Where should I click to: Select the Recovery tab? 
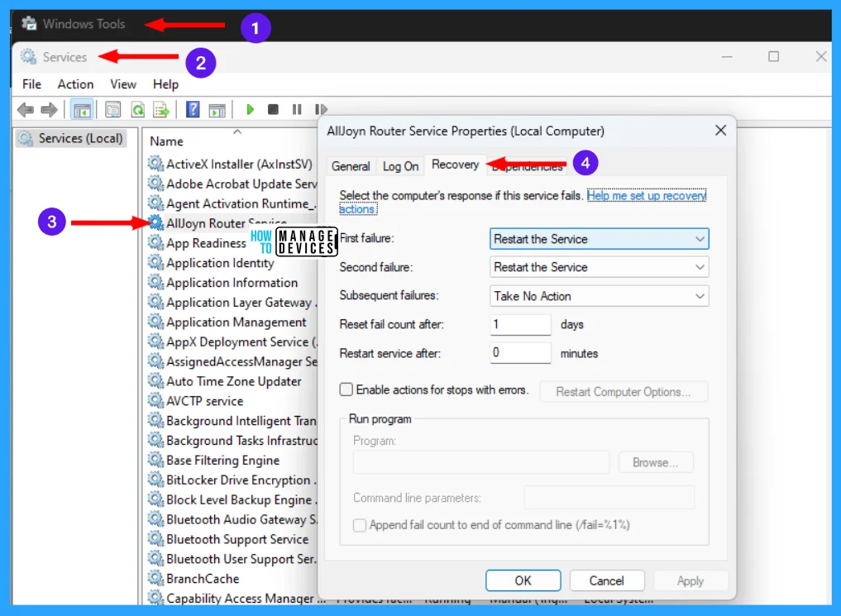(456, 165)
